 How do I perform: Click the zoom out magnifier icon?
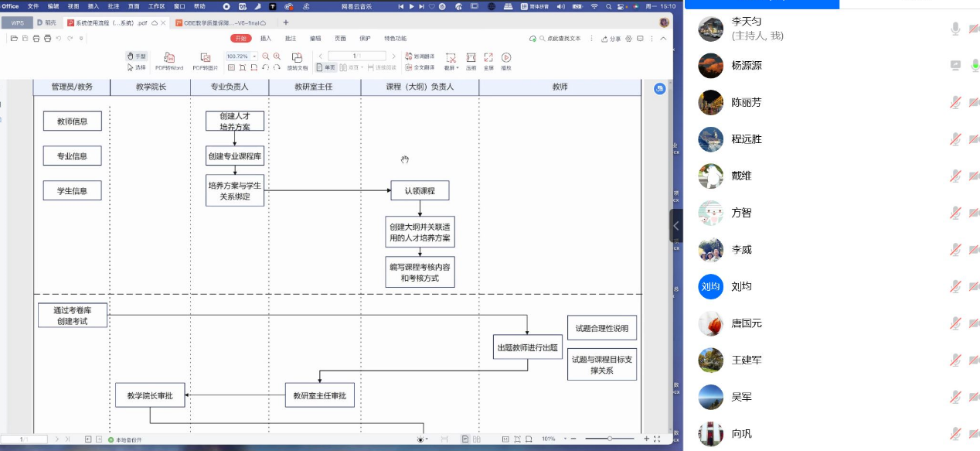pyautogui.click(x=266, y=56)
